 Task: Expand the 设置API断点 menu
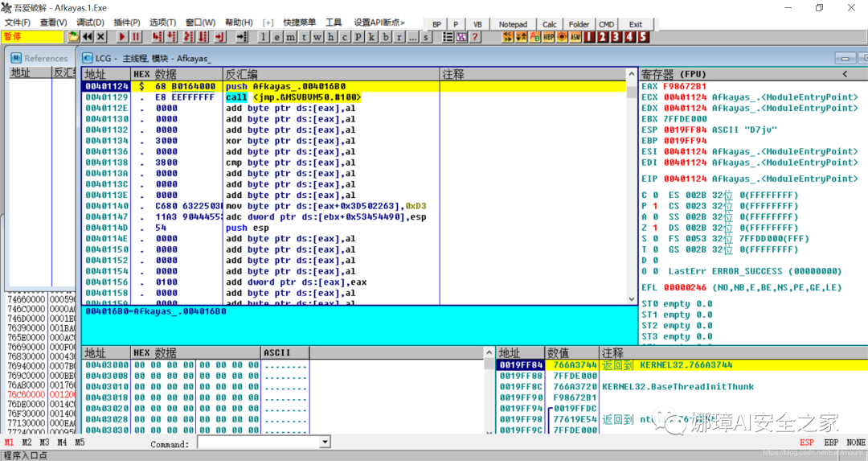click(x=379, y=23)
